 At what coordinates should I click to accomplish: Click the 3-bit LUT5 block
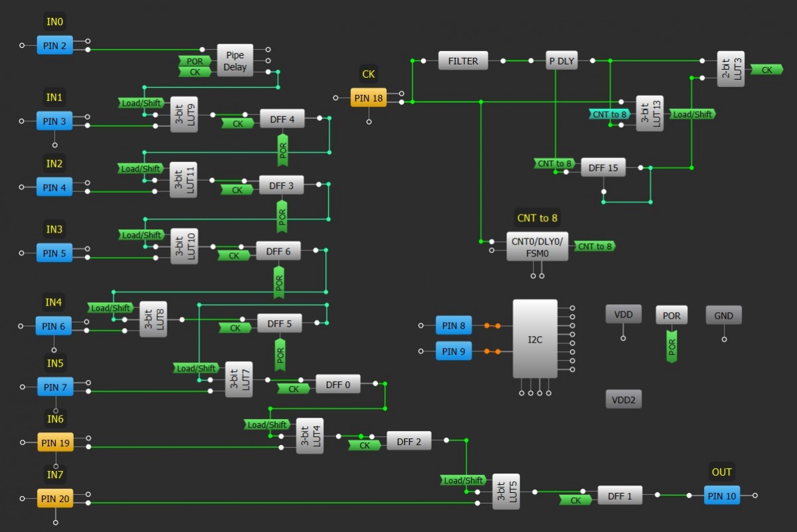(505, 492)
